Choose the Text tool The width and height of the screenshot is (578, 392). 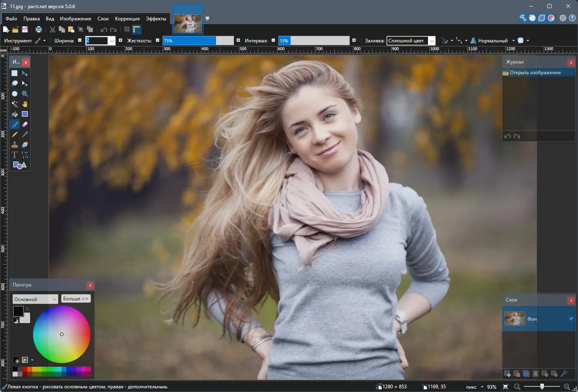(15, 155)
